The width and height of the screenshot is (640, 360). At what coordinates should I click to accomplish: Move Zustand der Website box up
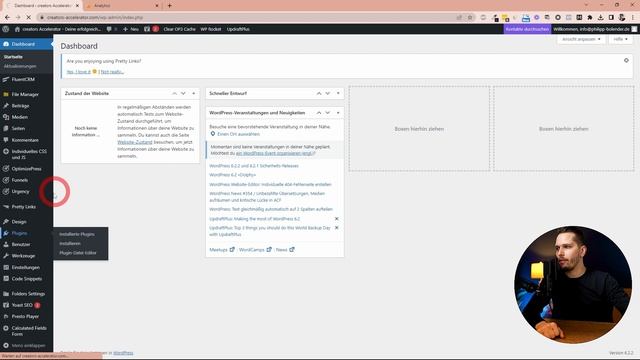[174, 93]
